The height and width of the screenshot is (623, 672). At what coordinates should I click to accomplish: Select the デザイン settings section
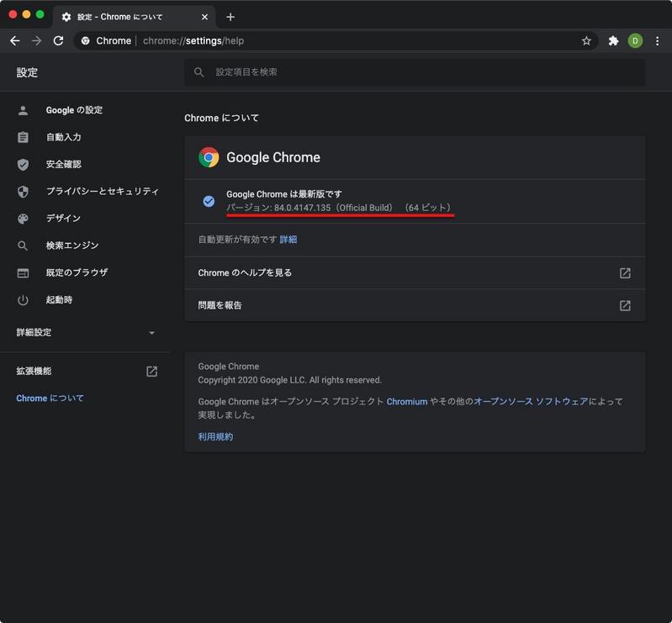pyautogui.click(x=63, y=218)
